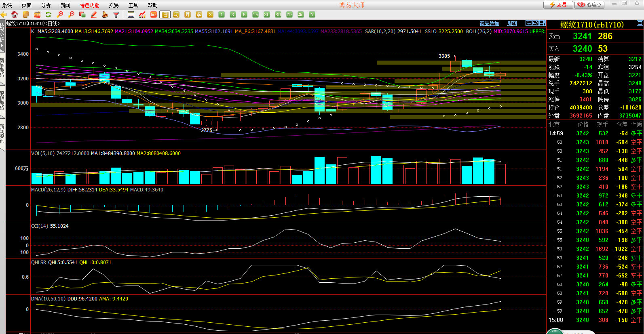Viewport: 644px width, 334px height.
Task: Select the red drawing pen tool
Action: [94, 15]
